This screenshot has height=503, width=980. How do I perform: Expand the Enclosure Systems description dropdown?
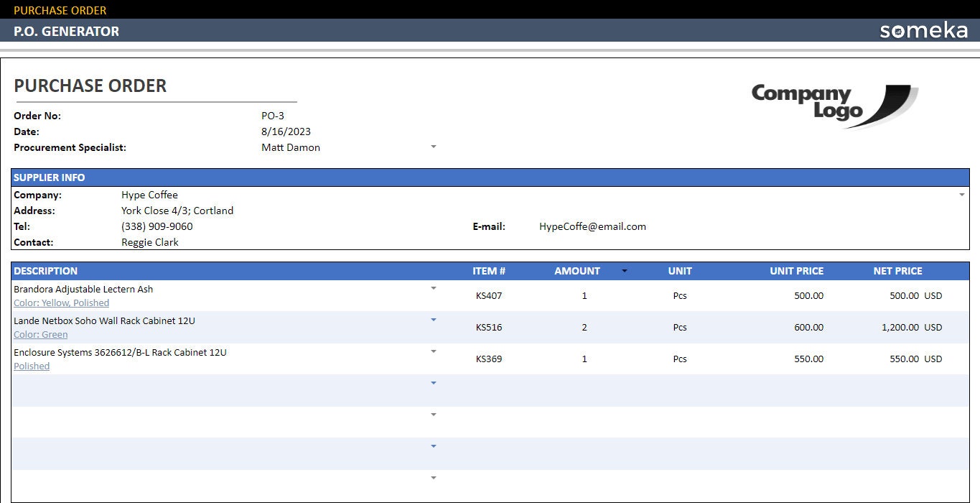click(x=433, y=351)
